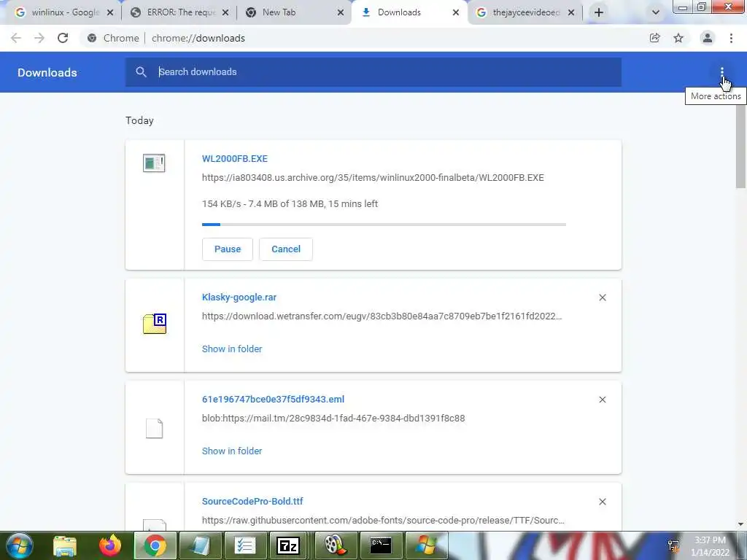The width and height of the screenshot is (747, 560).
Task: Reload the downloads page
Action: click(63, 38)
